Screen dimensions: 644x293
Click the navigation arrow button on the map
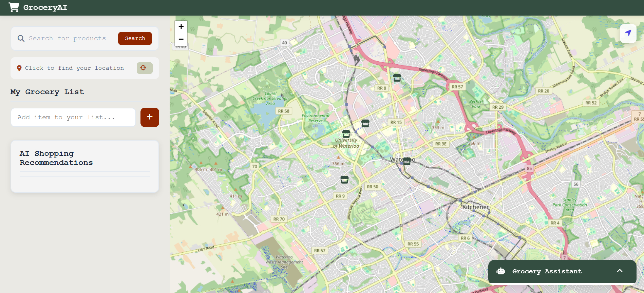pyautogui.click(x=628, y=33)
